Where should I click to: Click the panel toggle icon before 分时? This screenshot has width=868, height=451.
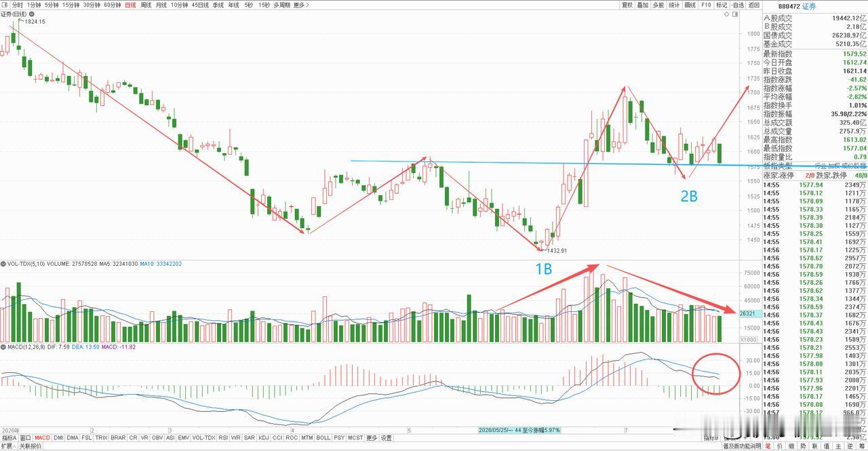click(x=6, y=5)
